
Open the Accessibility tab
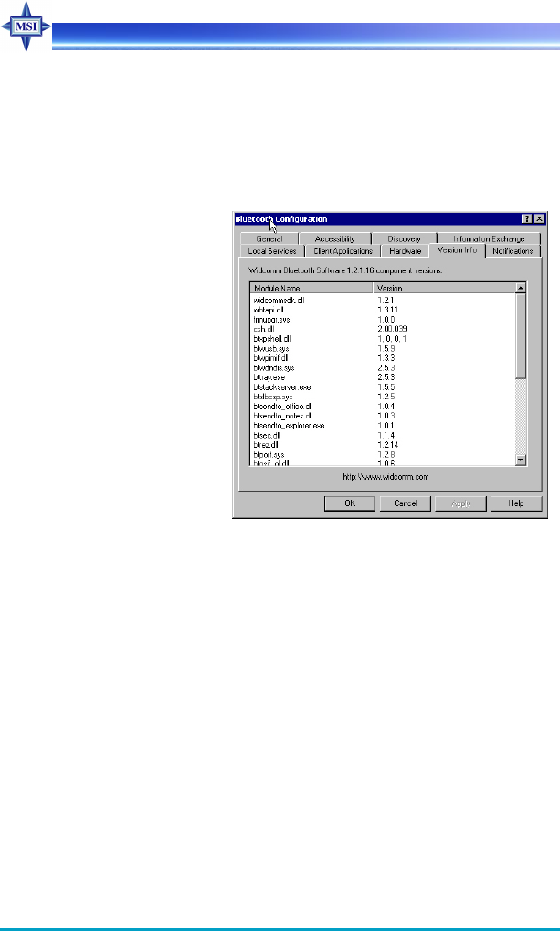tap(335, 238)
